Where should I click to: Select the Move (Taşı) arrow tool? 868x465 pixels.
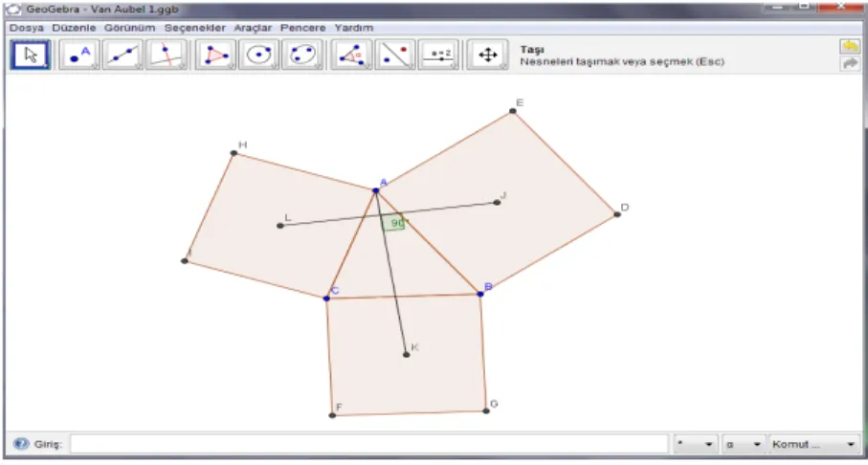pos(31,55)
